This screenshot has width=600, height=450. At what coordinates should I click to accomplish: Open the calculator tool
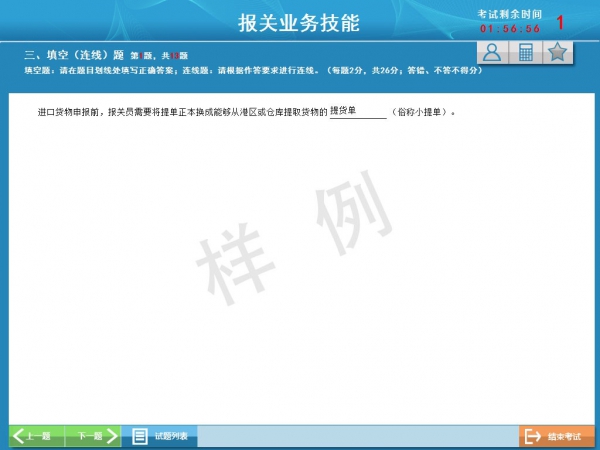click(525, 53)
